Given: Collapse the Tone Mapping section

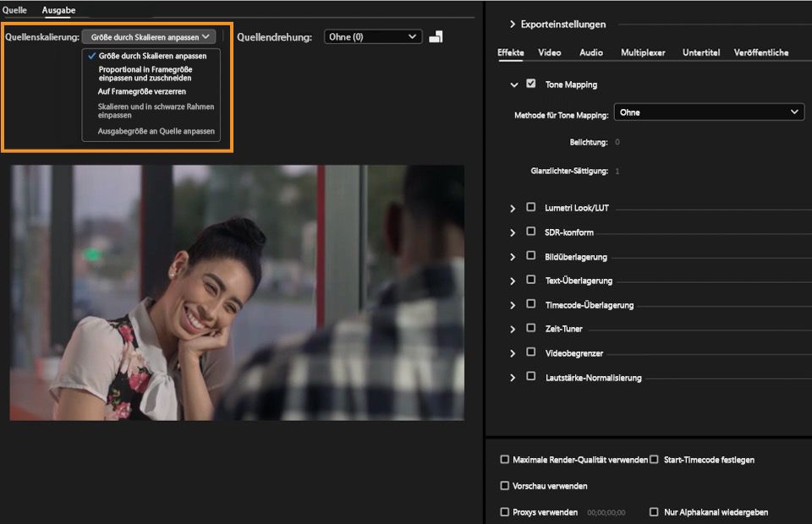Looking at the screenshot, I should (513, 85).
